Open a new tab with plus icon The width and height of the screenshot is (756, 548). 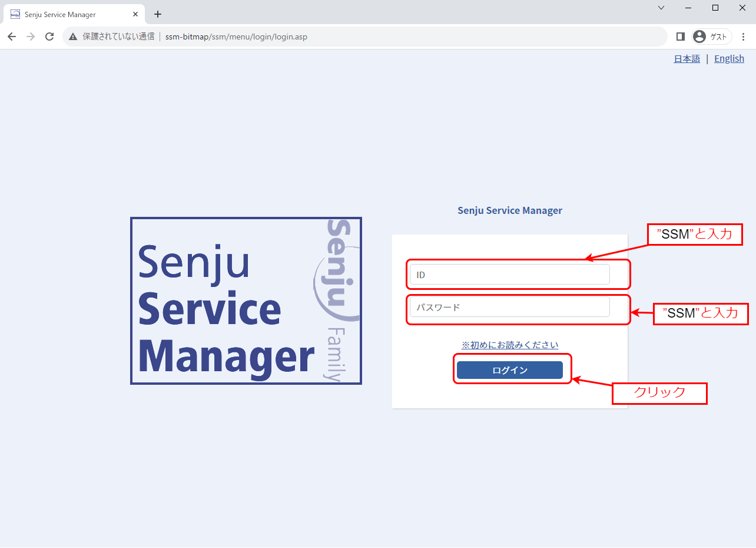pos(158,14)
